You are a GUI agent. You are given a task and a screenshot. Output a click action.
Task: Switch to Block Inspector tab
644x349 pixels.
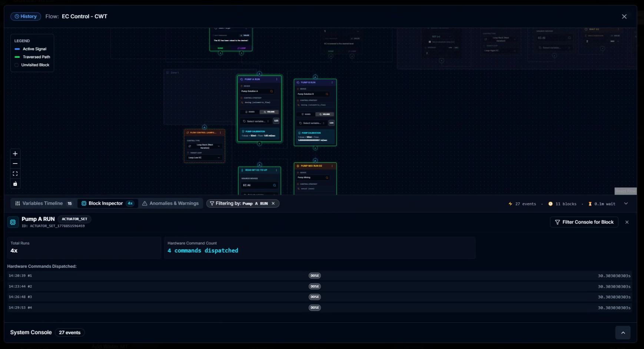click(x=107, y=203)
